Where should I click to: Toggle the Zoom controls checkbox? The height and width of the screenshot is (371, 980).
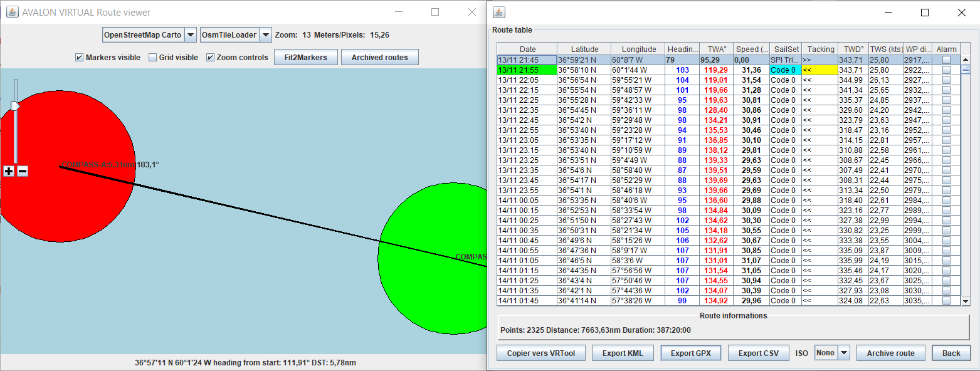211,58
